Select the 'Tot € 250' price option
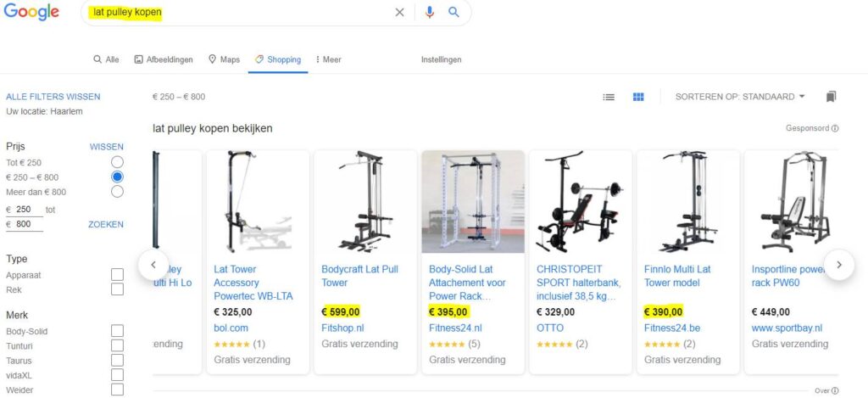This screenshot has width=868, height=398. coord(117,162)
